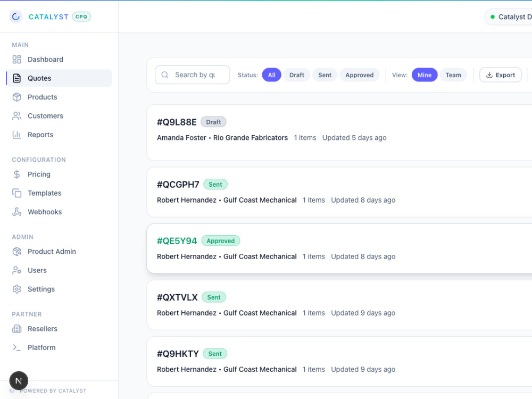Click the Export download icon
The image size is (532, 399).
pyautogui.click(x=489, y=74)
